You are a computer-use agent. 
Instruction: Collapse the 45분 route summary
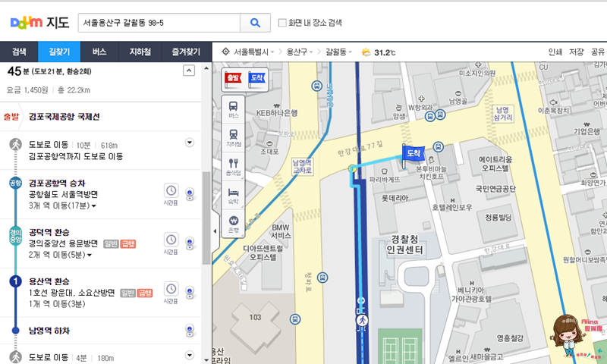coord(188,71)
